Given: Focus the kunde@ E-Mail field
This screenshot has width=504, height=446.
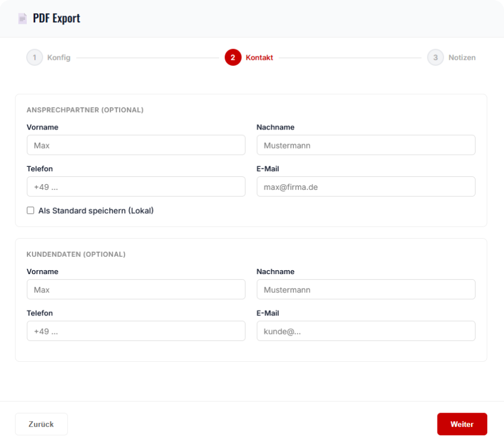Looking at the screenshot, I should coord(365,330).
